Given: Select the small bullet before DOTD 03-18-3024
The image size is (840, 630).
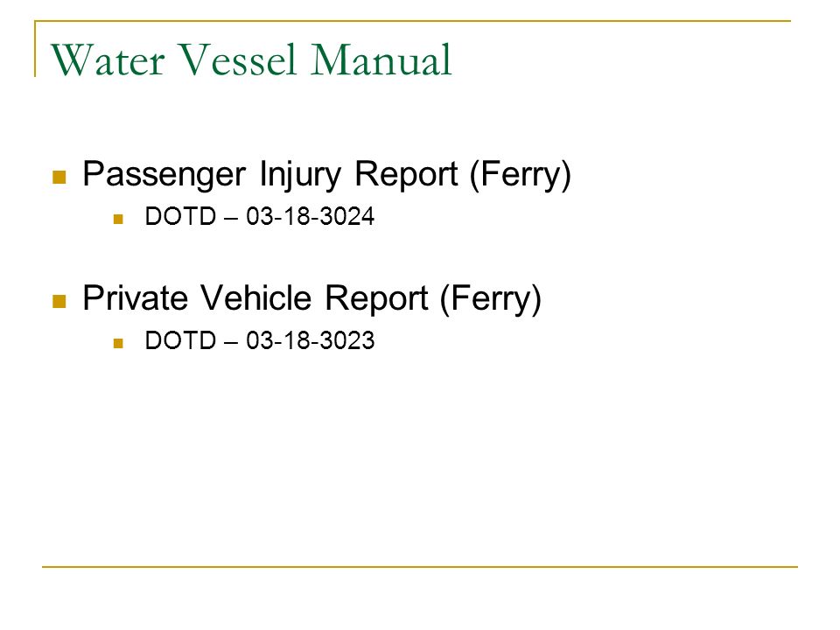Looking at the screenshot, I should pyautogui.click(x=118, y=219).
